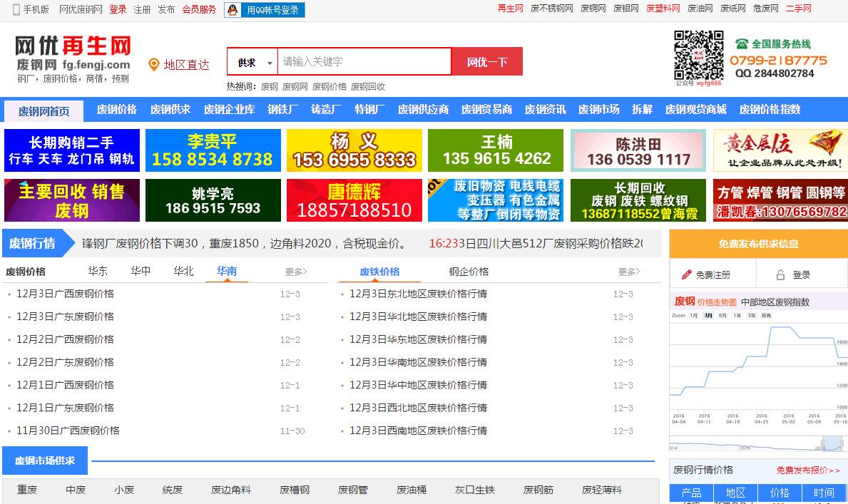Select the 所有 chart zoom option
Image resolution: width=848 pixels, height=504 pixels.
(766, 315)
